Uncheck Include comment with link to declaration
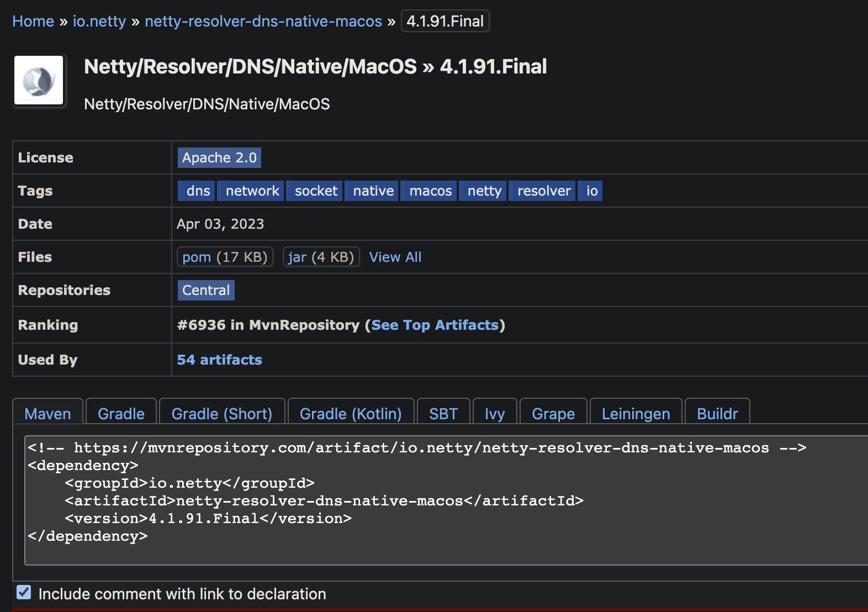The width and height of the screenshot is (868, 612). point(24,593)
